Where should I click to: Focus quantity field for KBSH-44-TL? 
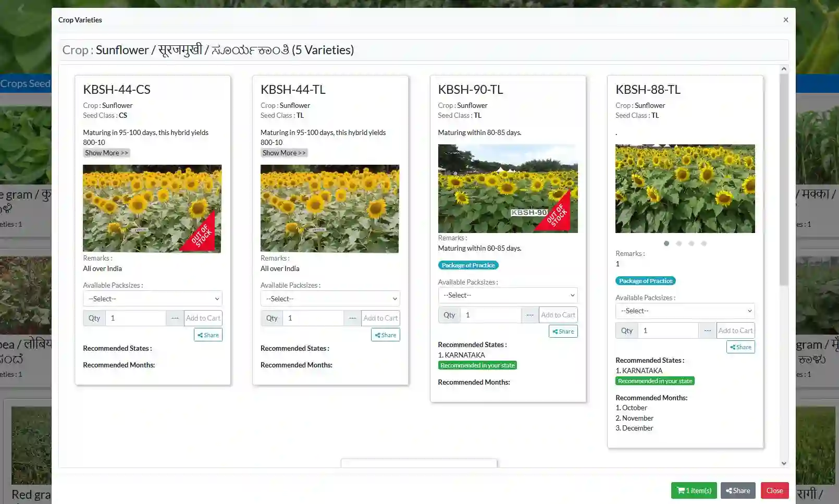(313, 318)
